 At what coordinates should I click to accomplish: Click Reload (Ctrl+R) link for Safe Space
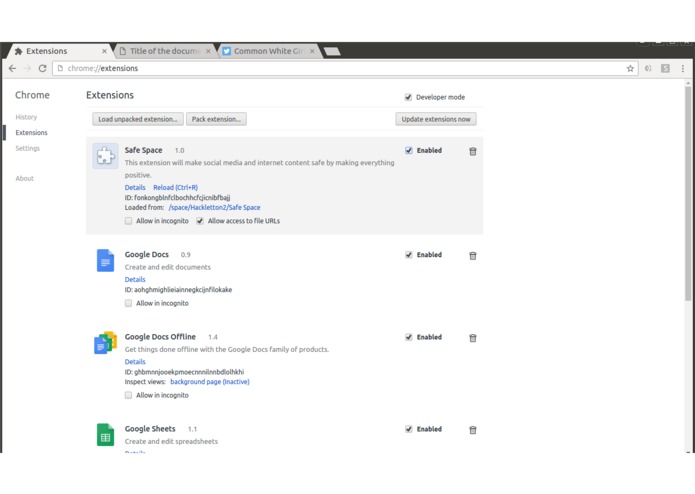(176, 187)
